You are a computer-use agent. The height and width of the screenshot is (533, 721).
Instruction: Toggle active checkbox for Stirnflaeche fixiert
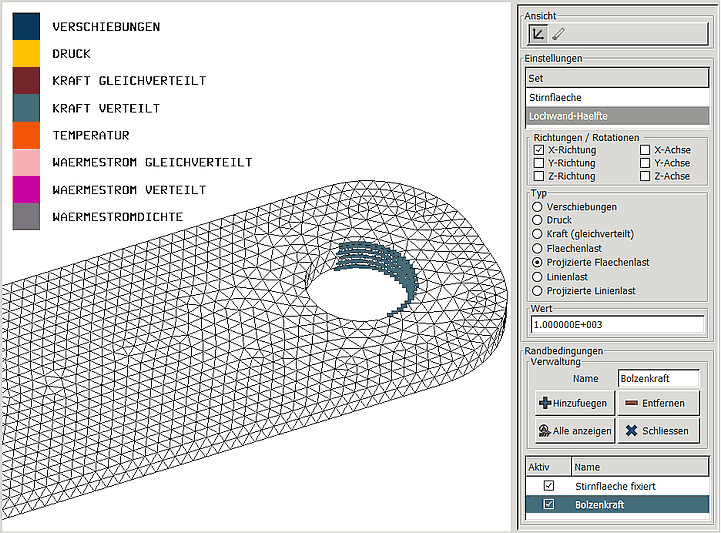[548, 486]
